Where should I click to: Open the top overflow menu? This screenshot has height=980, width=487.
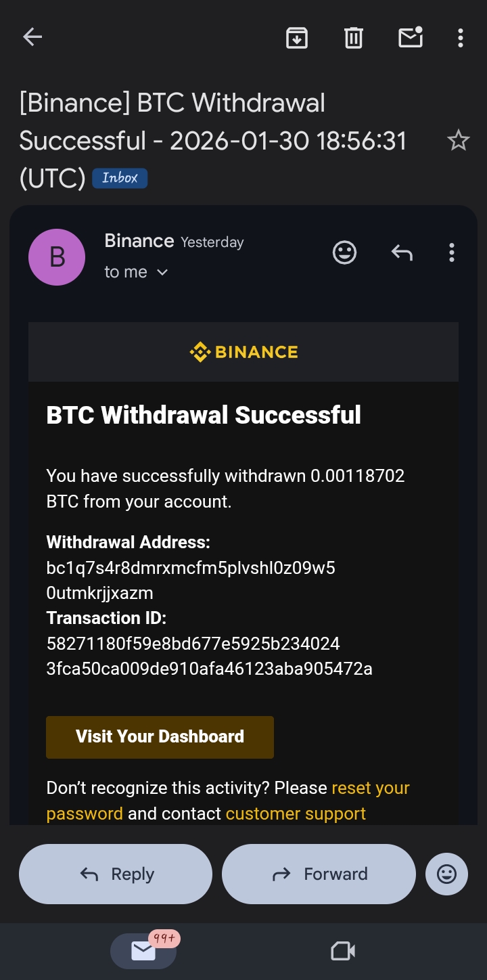coord(460,38)
